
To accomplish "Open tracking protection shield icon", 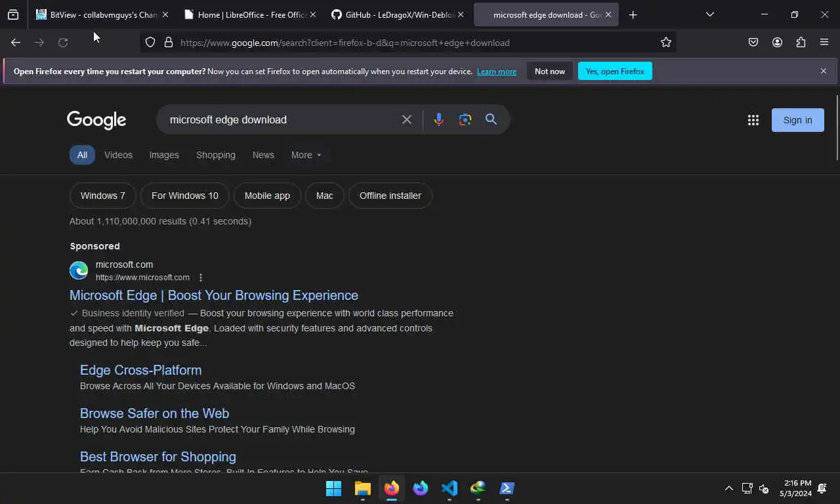I will 150,43.
